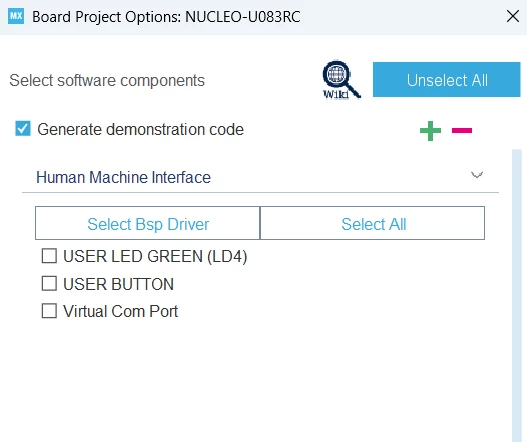Click the Virtual Com Port label text
The width and height of the screenshot is (527, 442).
pyautogui.click(x=120, y=311)
